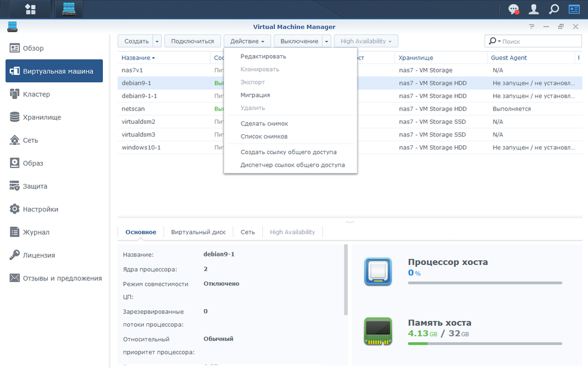Viewport: 588px width, 368px height.
Task: Choose Создать ссылку общего доступа
Action: coord(288,152)
